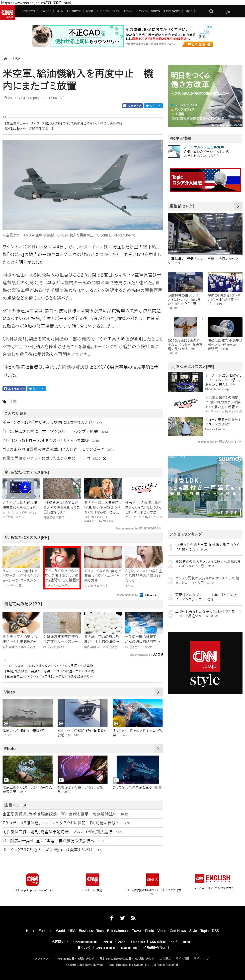Open Suumo 物件を探す ad button
This screenshot has height=980, width=245.
tap(226, 513)
